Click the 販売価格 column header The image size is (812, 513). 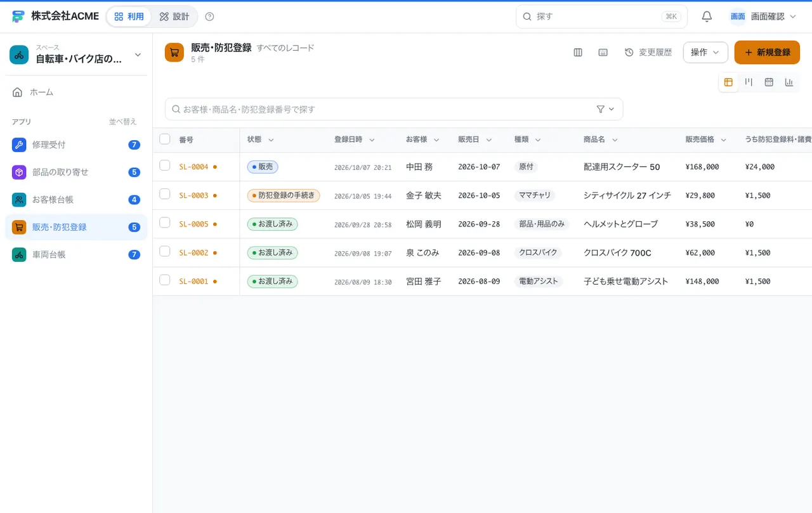coord(700,140)
